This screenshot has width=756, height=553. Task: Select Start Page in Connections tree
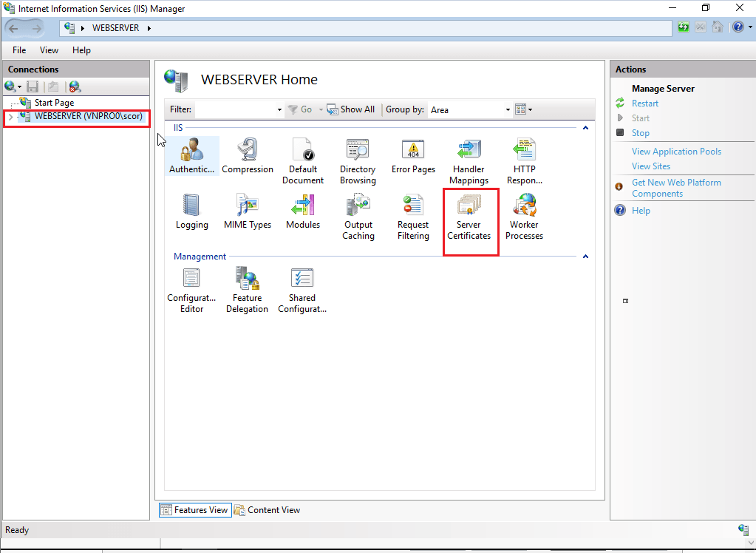coord(54,103)
